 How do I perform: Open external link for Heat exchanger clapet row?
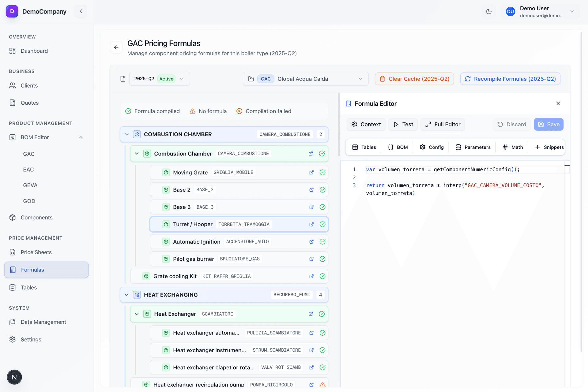click(311, 368)
